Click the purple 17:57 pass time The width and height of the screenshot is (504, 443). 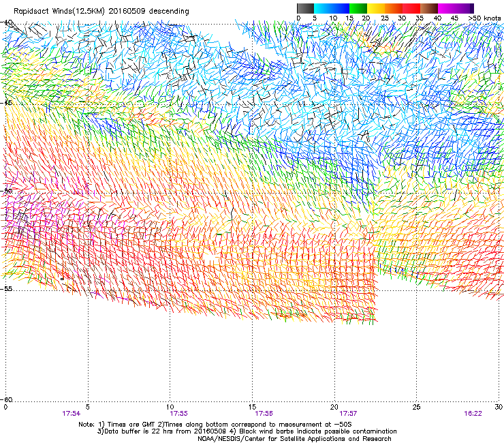coord(348,414)
